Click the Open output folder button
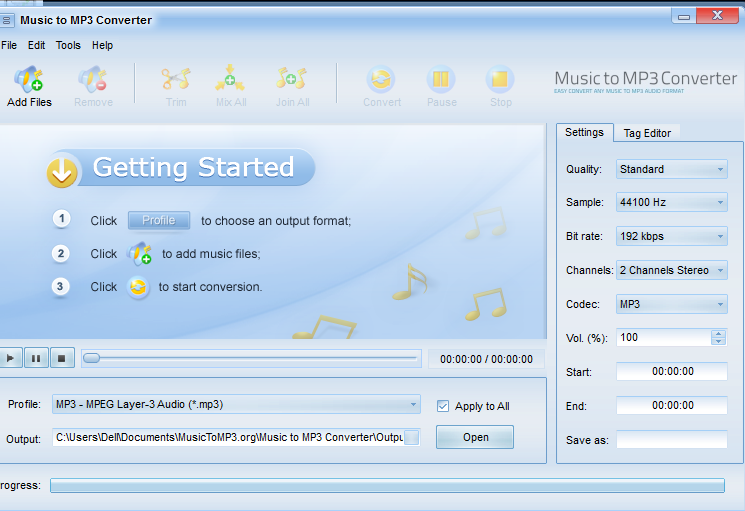 click(x=475, y=437)
